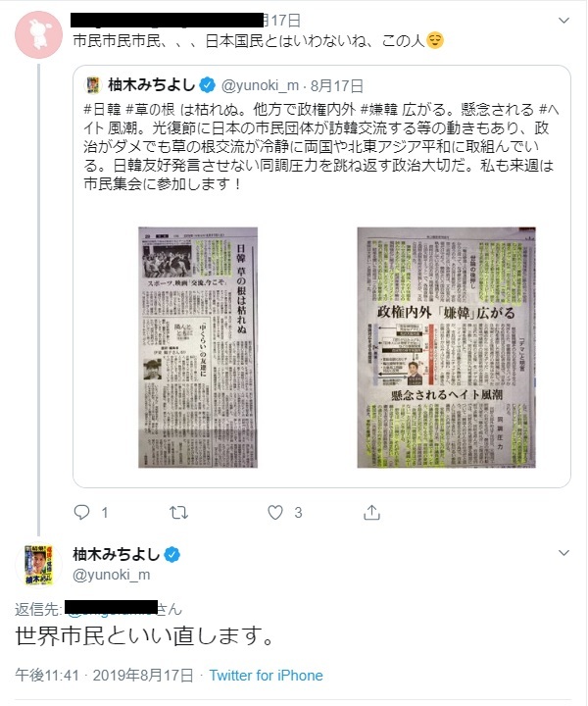The width and height of the screenshot is (588, 706).
Task: Click small avatar in quoted tweet header
Action: 93,84
